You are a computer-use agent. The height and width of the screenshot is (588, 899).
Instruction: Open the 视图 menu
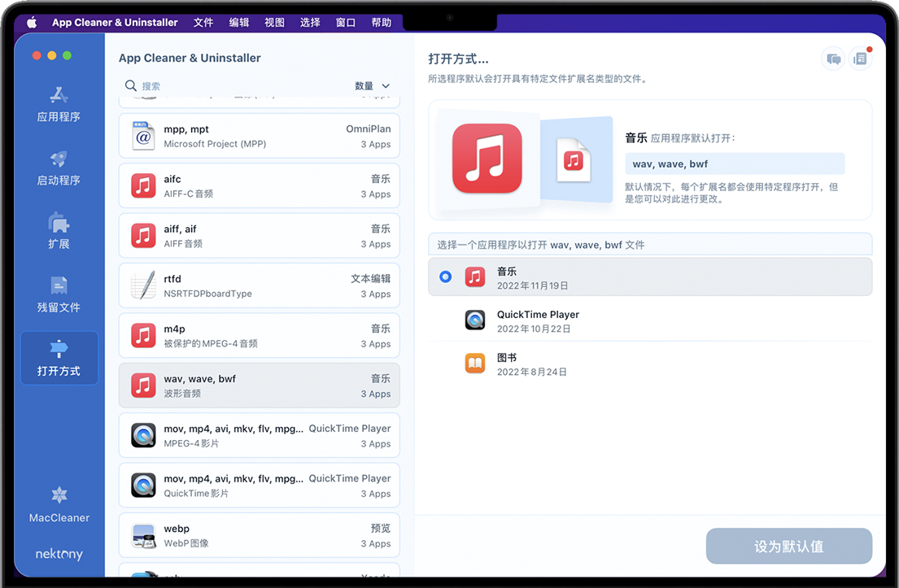point(275,22)
